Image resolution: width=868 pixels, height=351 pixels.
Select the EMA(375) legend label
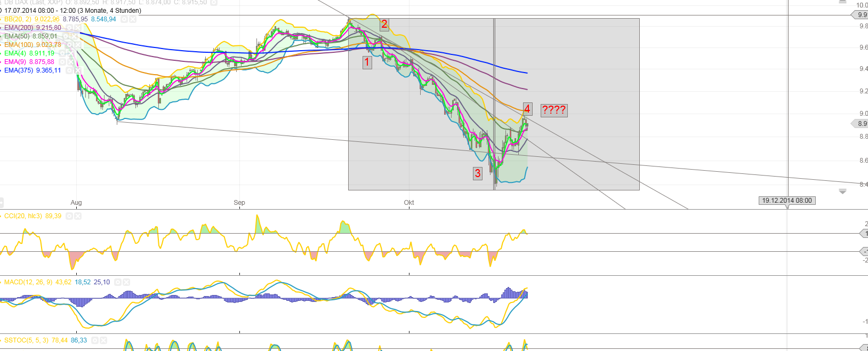click(x=19, y=70)
